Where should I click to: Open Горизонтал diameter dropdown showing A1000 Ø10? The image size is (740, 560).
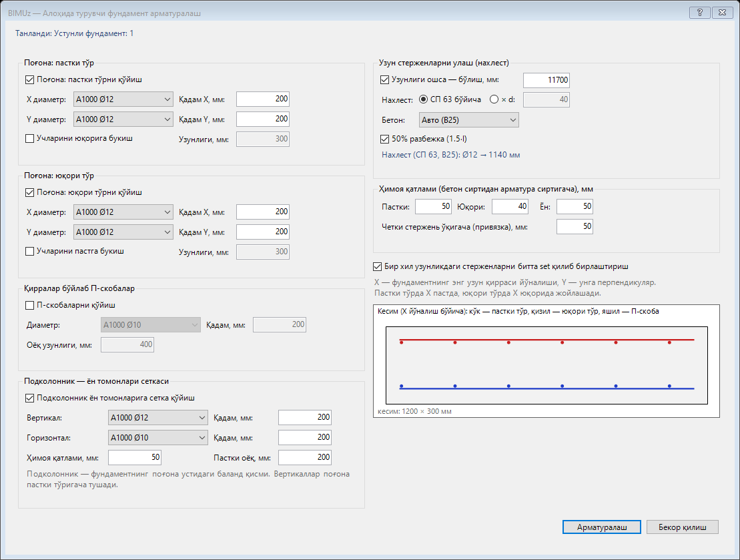tap(157, 438)
